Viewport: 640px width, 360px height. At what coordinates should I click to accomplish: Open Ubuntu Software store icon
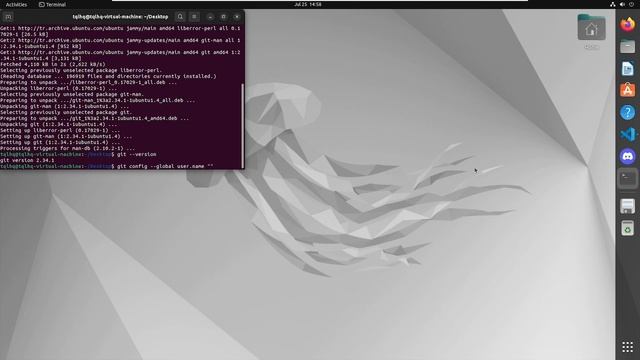(628, 90)
